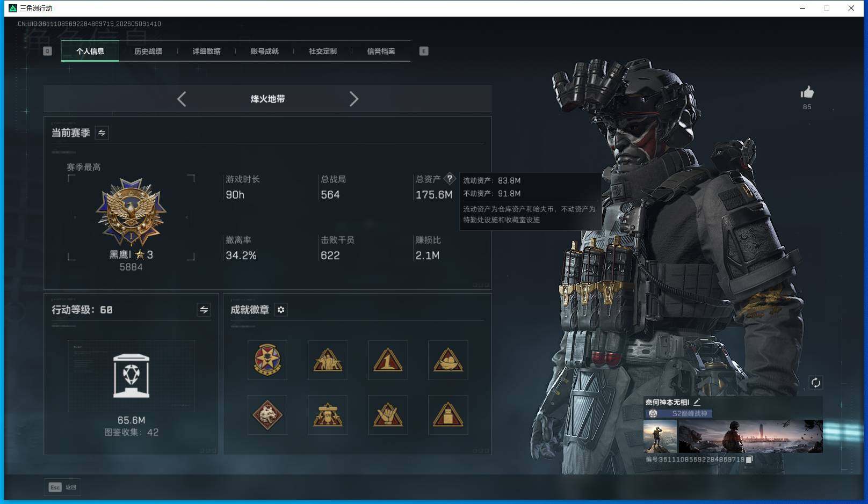Open the 历史战绩 tab

coord(148,52)
